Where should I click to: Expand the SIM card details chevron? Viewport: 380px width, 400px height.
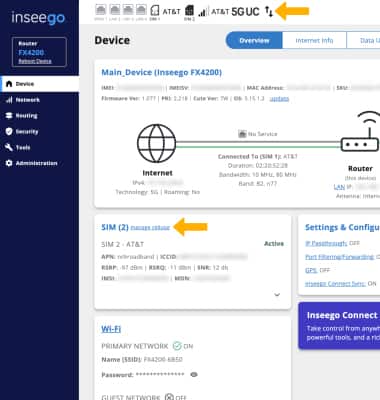tap(277, 295)
